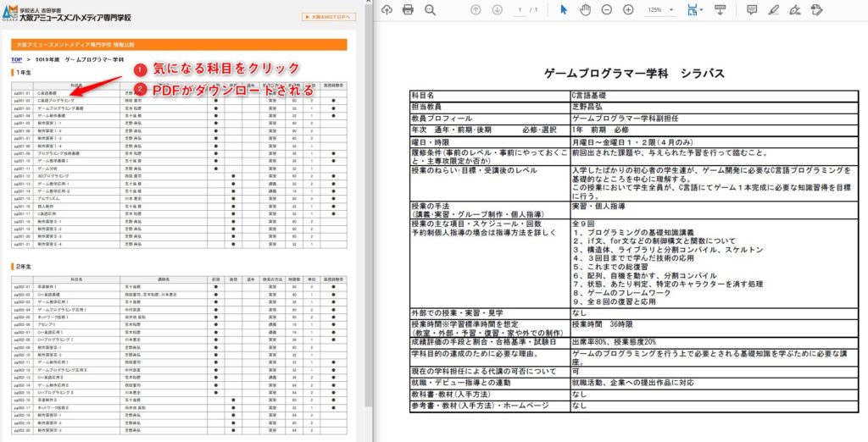The width and height of the screenshot is (868, 442).
Task: Click the 1年生 section heading
Action: [x=23, y=73]
